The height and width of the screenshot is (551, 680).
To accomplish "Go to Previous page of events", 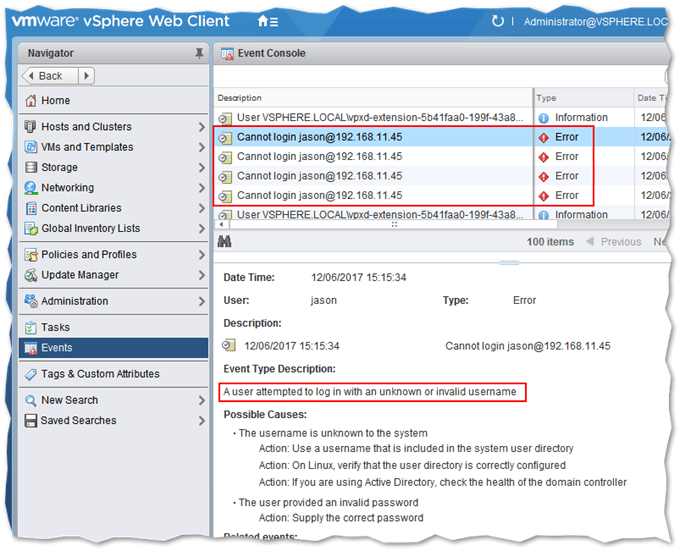I will (614, 242).
